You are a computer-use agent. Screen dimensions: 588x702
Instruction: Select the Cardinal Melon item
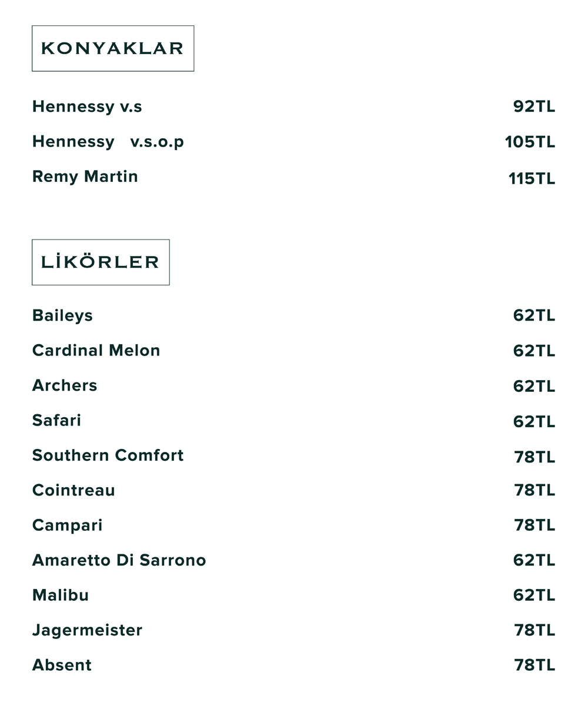click(96, 351)
